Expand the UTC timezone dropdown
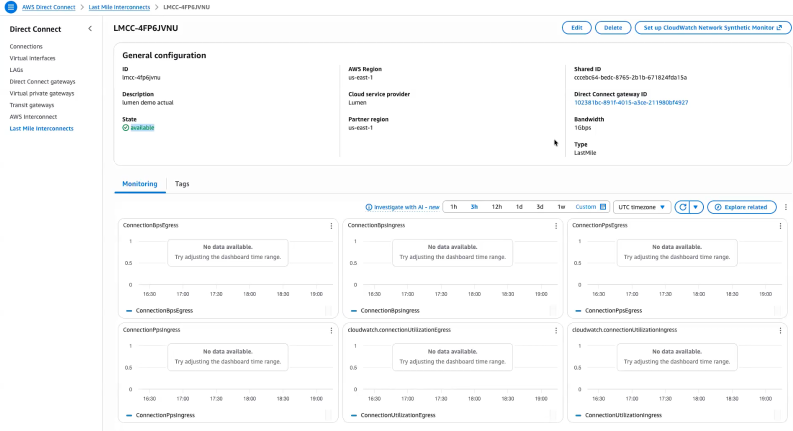The image size is (793, 431). point(641,207)
